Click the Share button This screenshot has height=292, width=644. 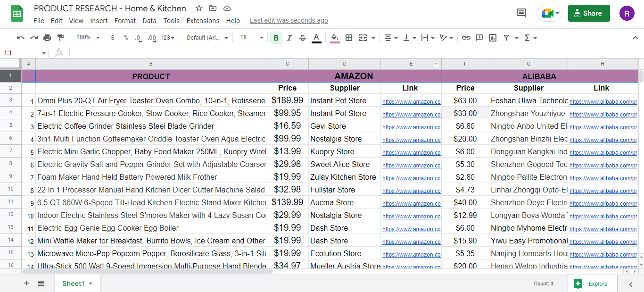coord(588,13)
